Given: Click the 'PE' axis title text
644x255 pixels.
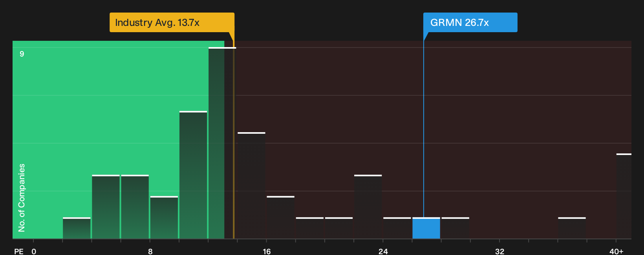Looking at the screenshot, I should [19, 251].
